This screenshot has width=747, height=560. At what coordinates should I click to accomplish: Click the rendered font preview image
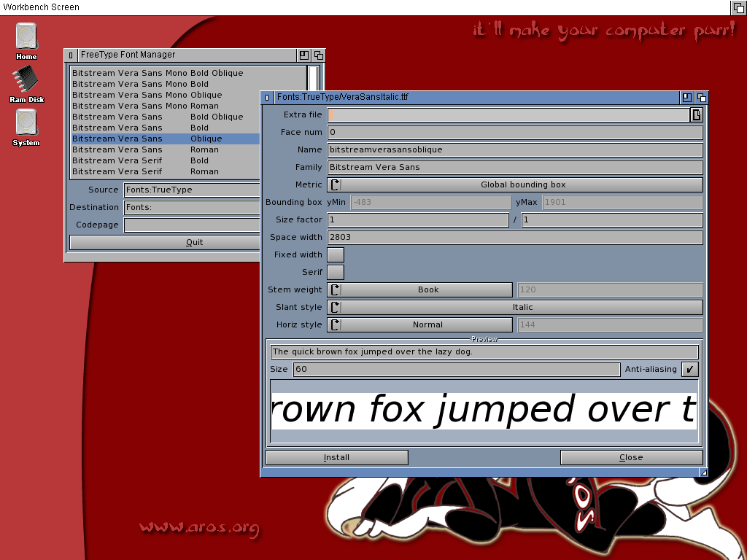(484, 411)
